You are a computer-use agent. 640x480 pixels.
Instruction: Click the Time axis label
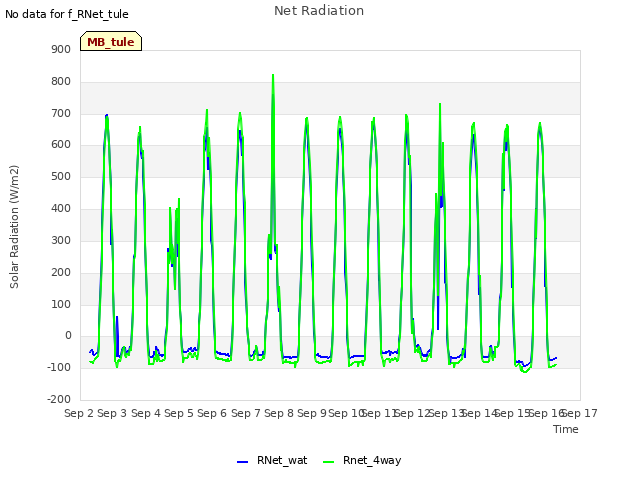pyautogui.click(x=566, y=429)
